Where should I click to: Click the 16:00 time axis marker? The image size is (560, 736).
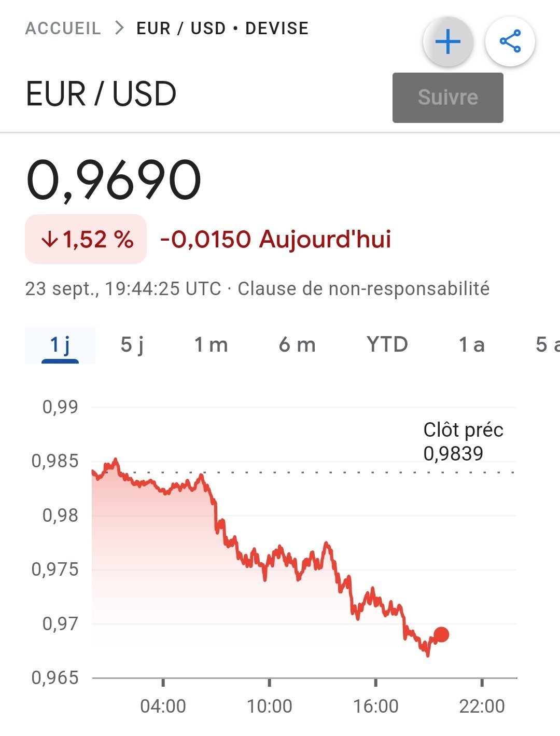pyautogui.click(x=376, y=706)
